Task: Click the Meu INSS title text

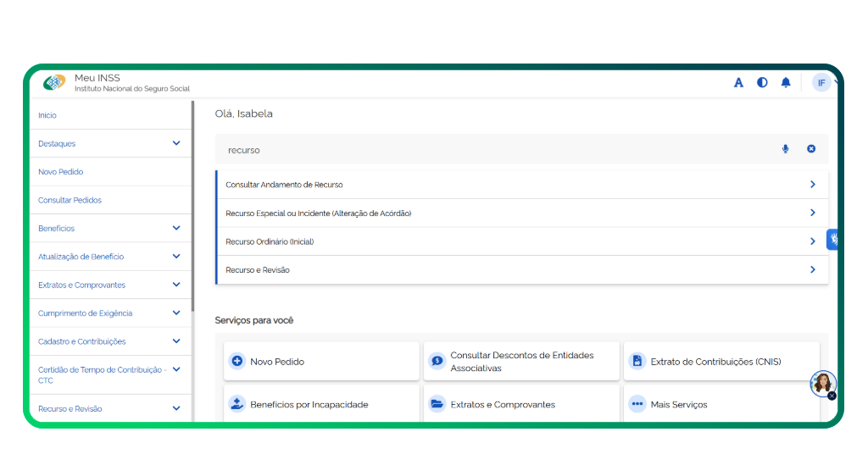Action: (97, 78)
